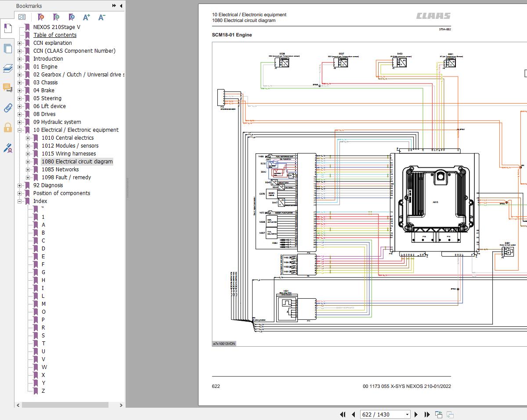The image size is (527, 420).
Task: Open the page number dropdown
Action: click(407, 414)
